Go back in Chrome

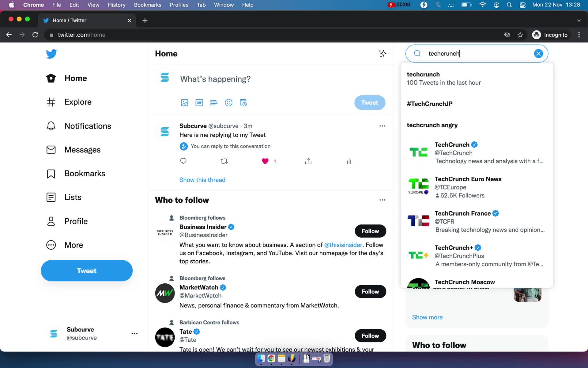coord(9,35)
